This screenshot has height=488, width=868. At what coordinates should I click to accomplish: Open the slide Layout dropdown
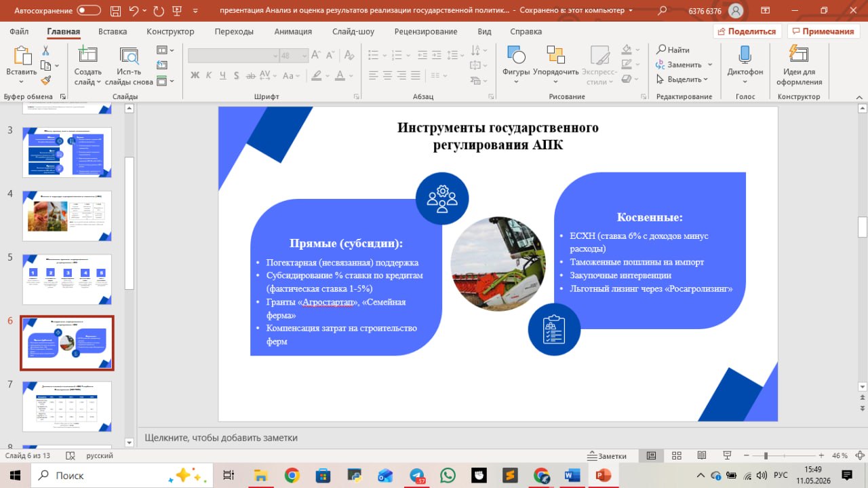point(165,50)
